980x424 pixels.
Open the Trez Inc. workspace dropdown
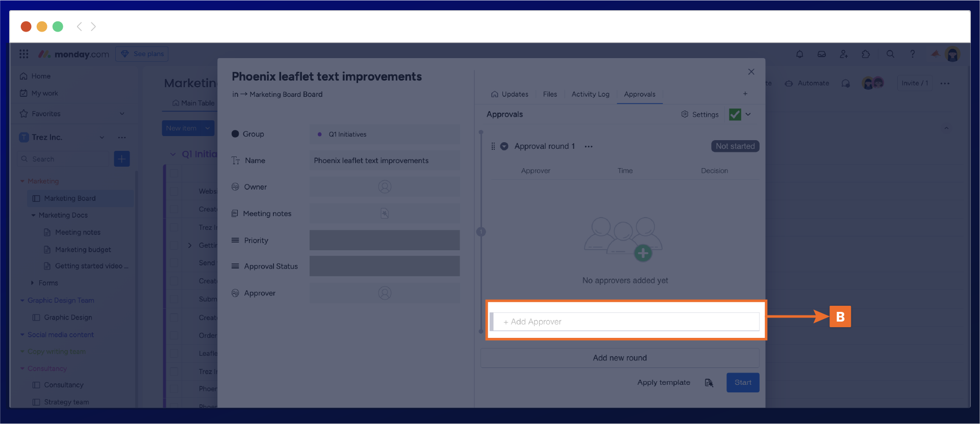click(x=102, y=138)
